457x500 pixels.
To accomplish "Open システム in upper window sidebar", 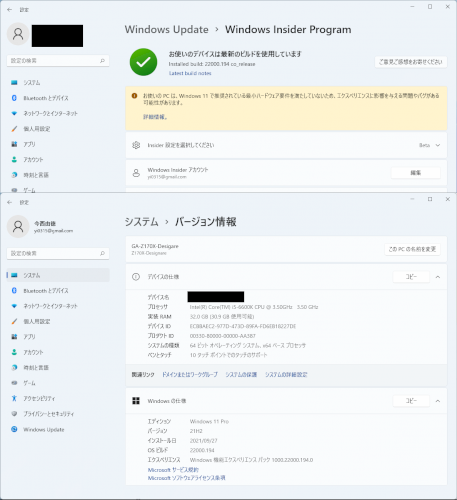I will pos(32,83).
